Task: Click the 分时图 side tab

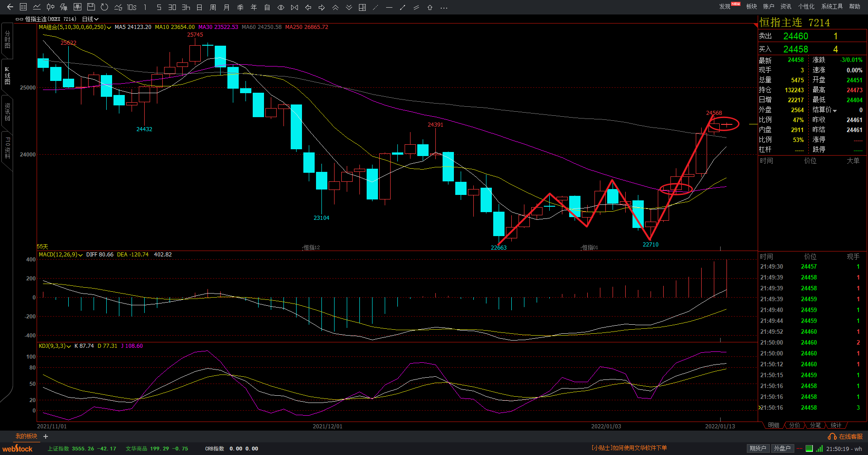Action: click(x=7, y=40)
